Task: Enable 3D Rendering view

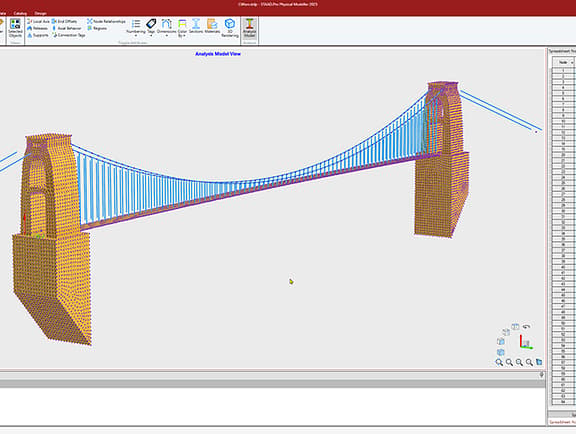Action: 230,28
